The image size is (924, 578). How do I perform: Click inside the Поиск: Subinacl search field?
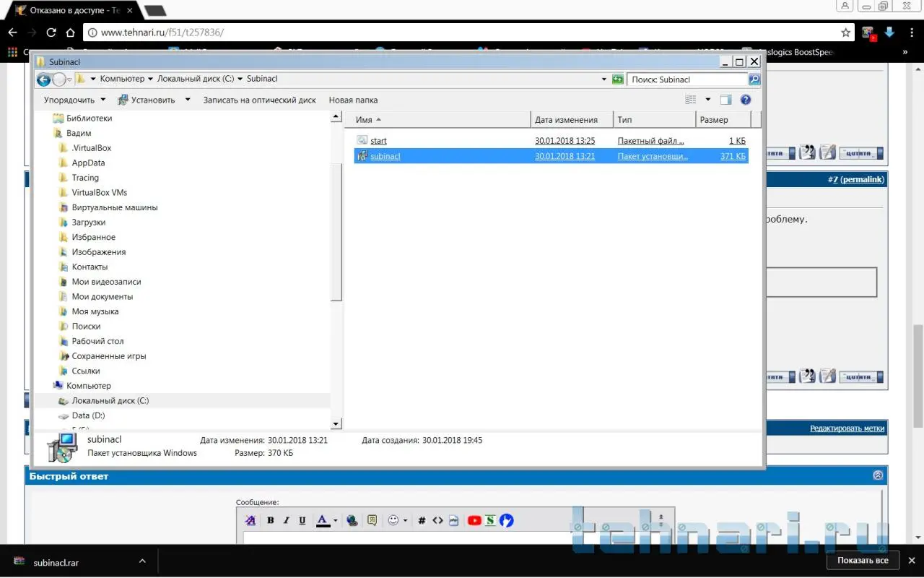click(x=688, y=79)
